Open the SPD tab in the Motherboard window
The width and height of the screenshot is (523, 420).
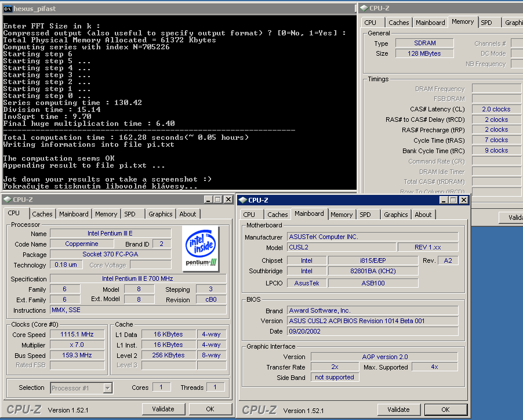[x=365, y=215]
